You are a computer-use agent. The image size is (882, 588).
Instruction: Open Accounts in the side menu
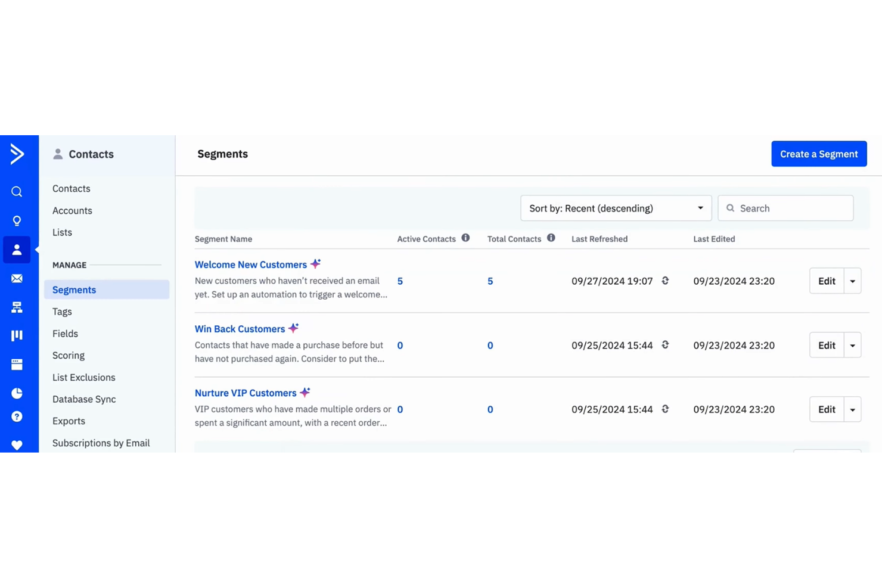[x=72, y=210]
